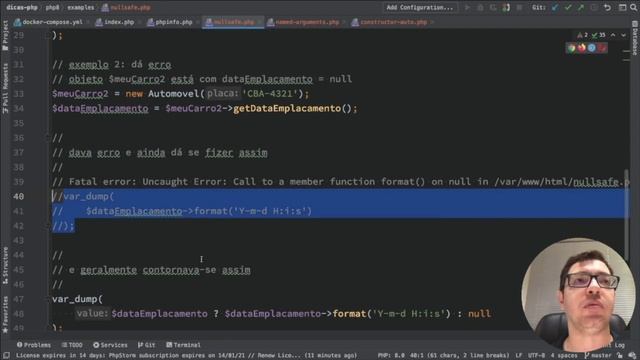This screenshot has height=360, width=640.
Task: Open the Services tool window
Action: [110, 345]
